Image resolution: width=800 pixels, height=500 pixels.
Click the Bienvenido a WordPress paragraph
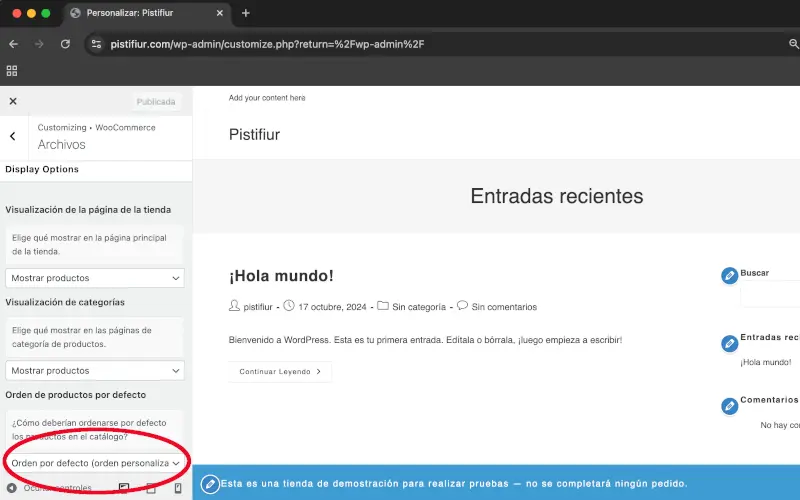point(425,340)
